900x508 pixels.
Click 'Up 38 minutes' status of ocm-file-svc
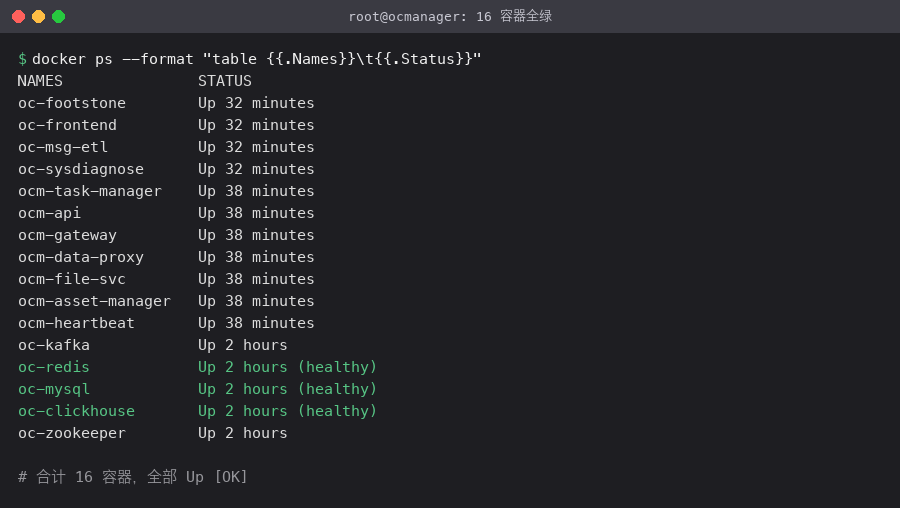(x=257, y=279)
